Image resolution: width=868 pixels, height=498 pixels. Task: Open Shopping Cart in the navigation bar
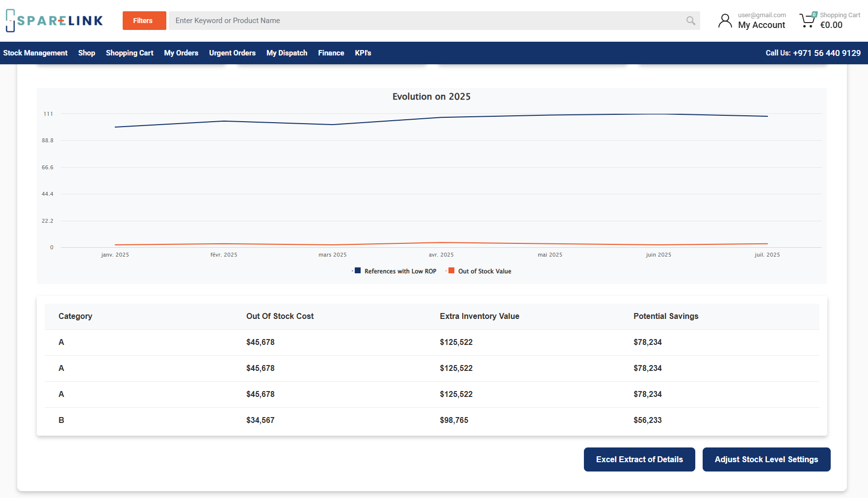(x=130, y=53)
